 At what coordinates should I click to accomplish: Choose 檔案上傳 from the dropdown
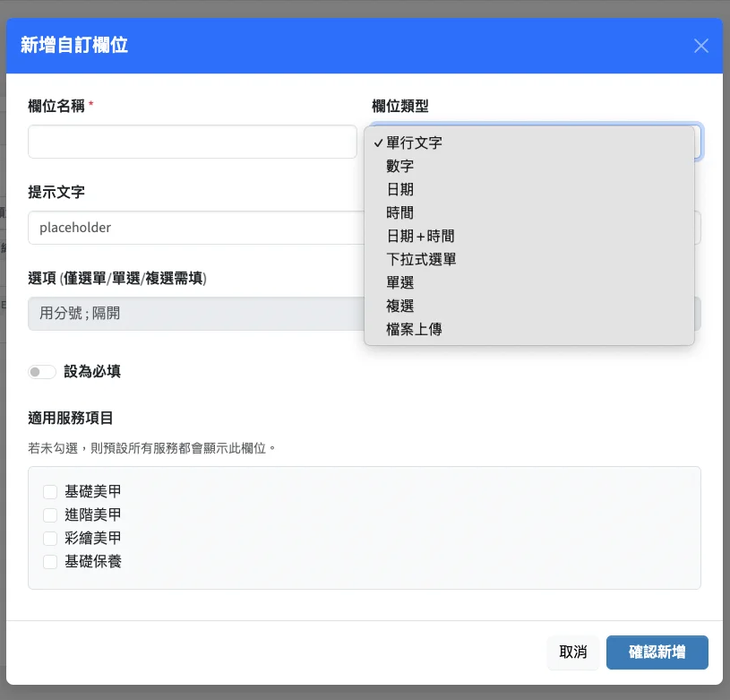click(414, 329)
